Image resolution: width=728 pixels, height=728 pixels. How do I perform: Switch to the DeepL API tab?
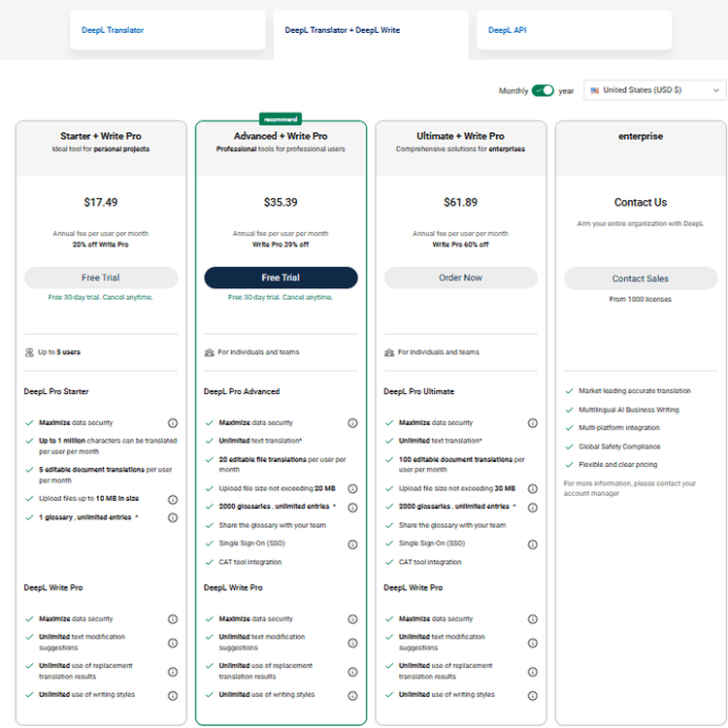(574, 30)
